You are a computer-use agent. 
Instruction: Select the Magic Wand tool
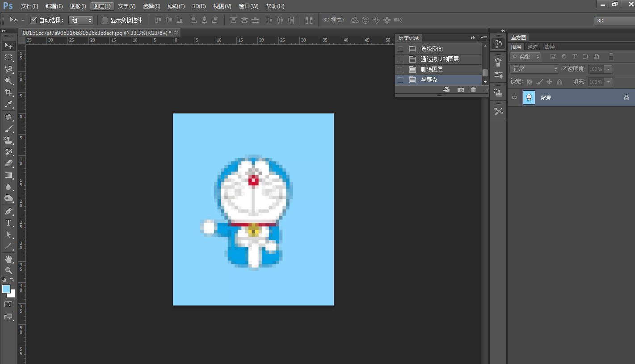coord(8,81)
